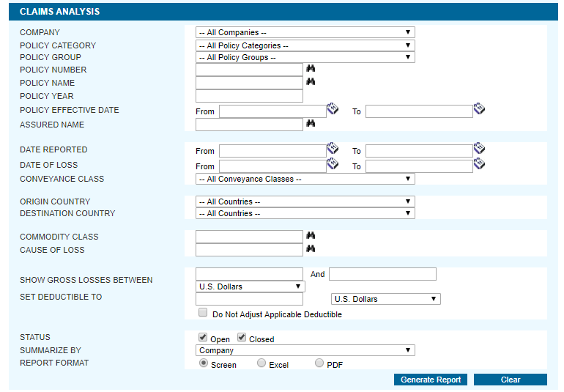The image size is (564, 392).
Task: Click the Generate Report button
Action: [x=431, y=380]
